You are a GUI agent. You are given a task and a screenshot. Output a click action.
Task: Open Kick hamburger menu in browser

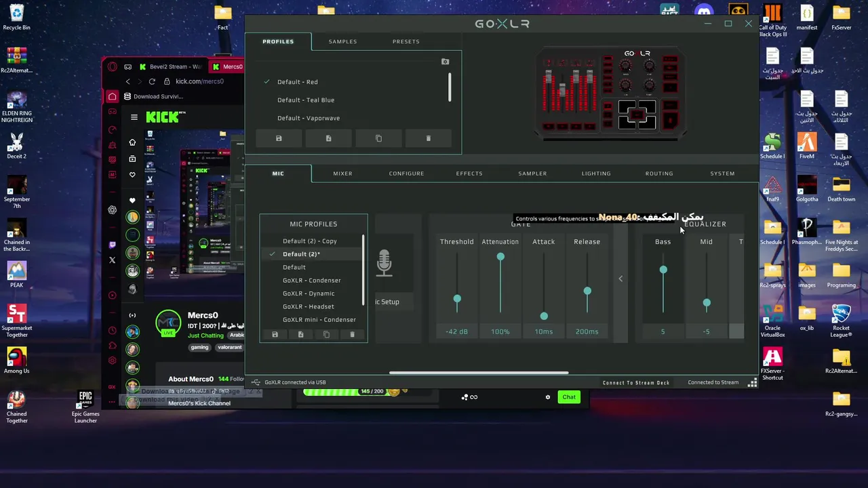click(x=134, y=117)
